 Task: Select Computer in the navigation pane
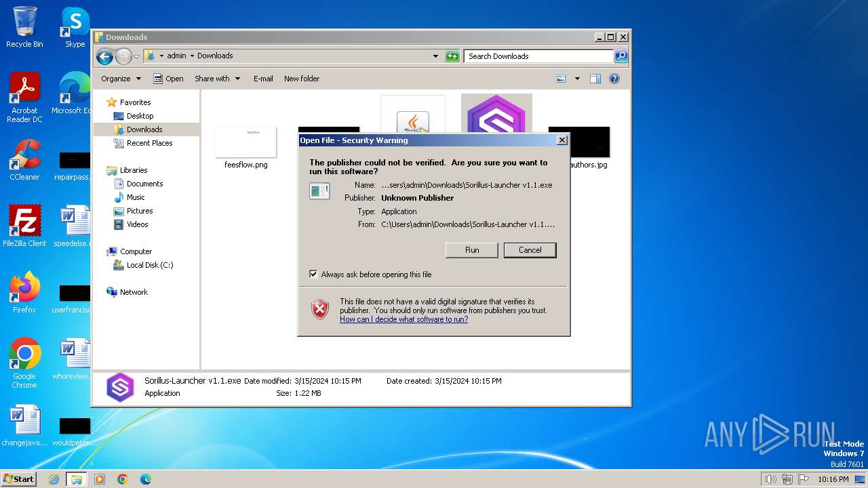136,251
